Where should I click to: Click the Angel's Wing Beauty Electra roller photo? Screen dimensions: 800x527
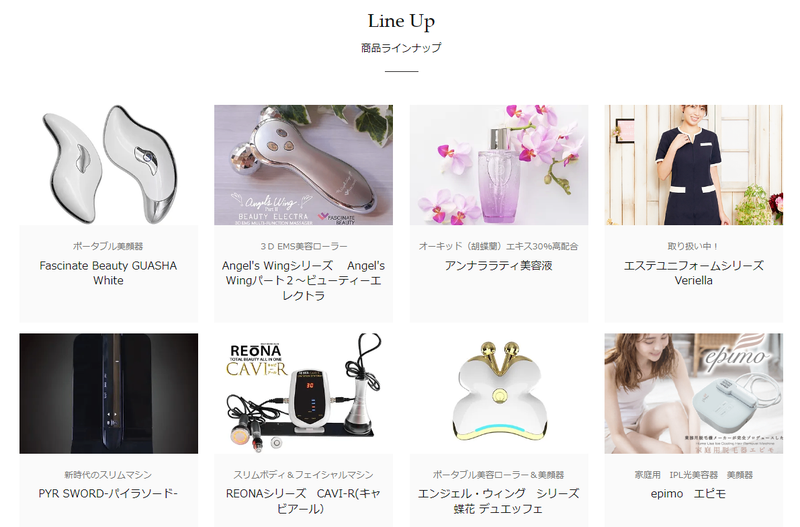tap(304, 165)
